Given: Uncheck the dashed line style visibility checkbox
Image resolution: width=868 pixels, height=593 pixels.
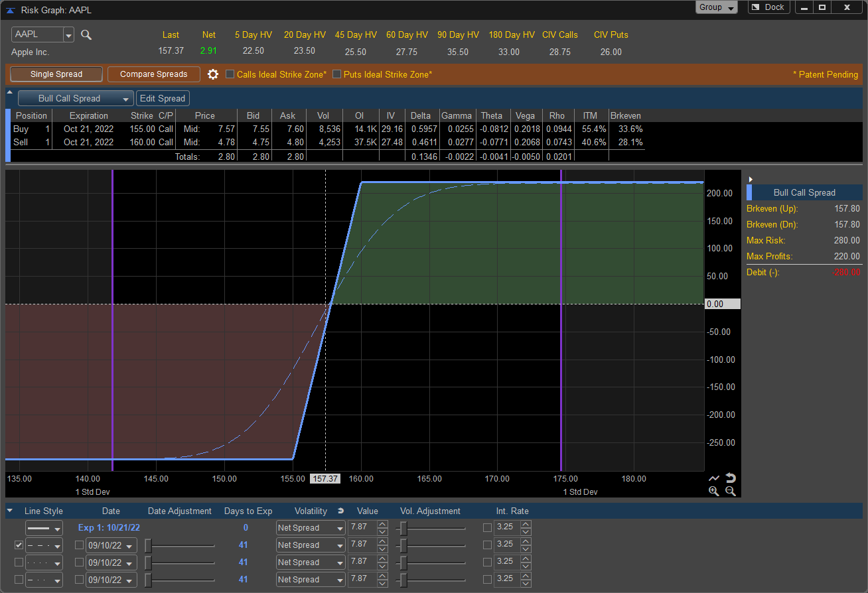Looking at the screenshot, I should (x=19, y=545).
